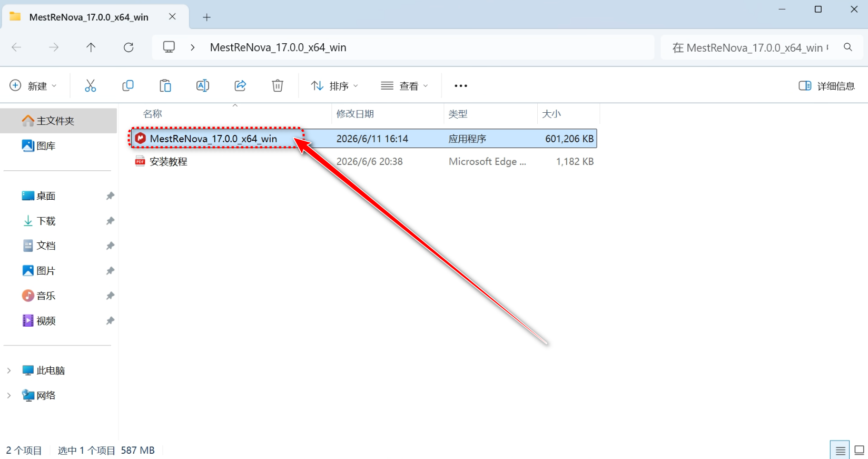Screen dimensions: 868x459
Task: Unpin 音乐 using its pin icon
Action: pyautogui.click(x=110, y=296)
